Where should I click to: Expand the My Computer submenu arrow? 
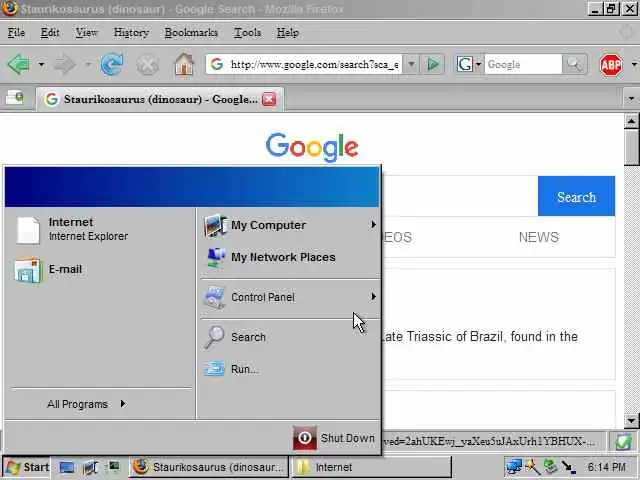click(x=373, y=225)
